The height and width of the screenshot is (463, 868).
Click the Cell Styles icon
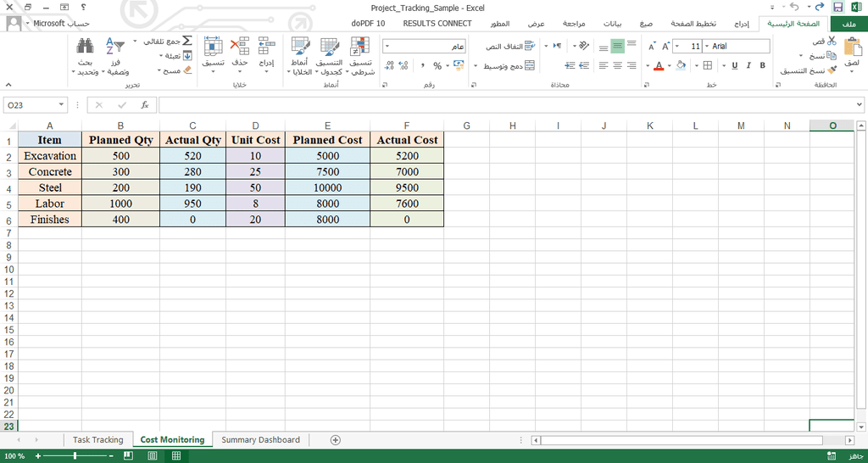(x=300, y=47)
